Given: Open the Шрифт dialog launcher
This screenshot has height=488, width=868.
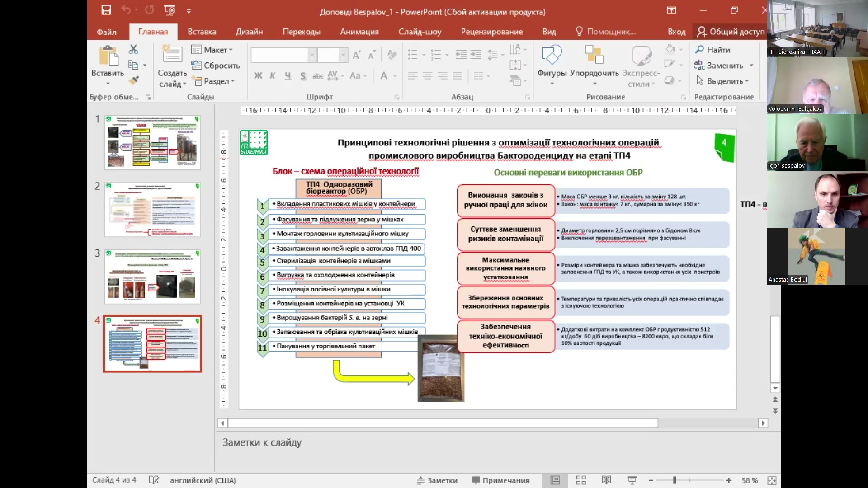Looking at the screenshot, I should [396, 97].
